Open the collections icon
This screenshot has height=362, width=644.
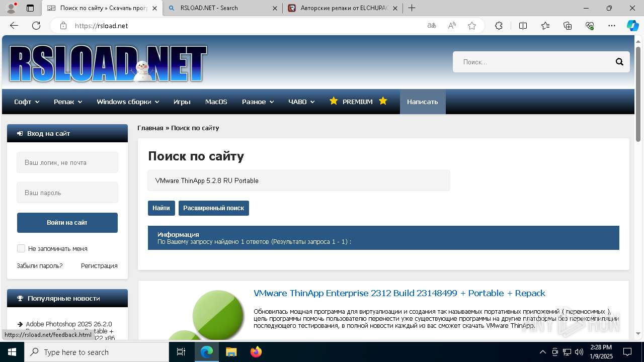point(568,26)
